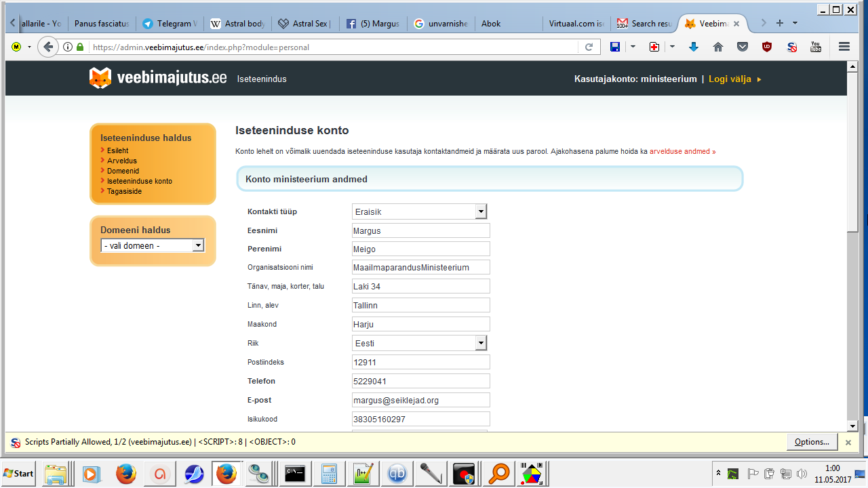868x488 pixels.
Task: Click the blue floppy disk save icon
Action: (615, 47)
